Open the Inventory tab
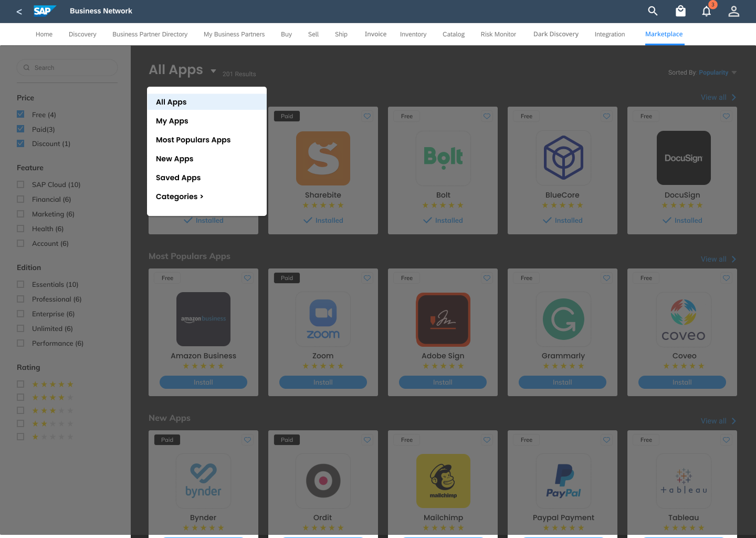 point(413,34)
